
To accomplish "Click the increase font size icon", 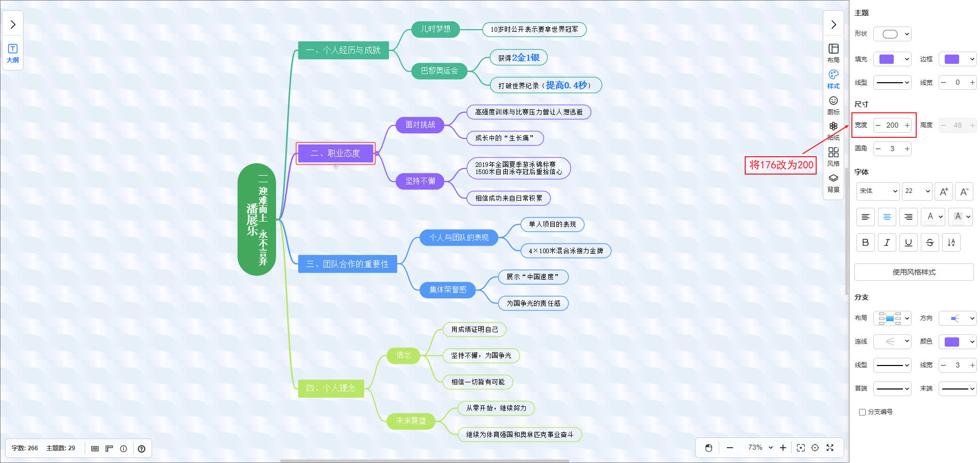I will pyautogui.click(x=943, y=191).
